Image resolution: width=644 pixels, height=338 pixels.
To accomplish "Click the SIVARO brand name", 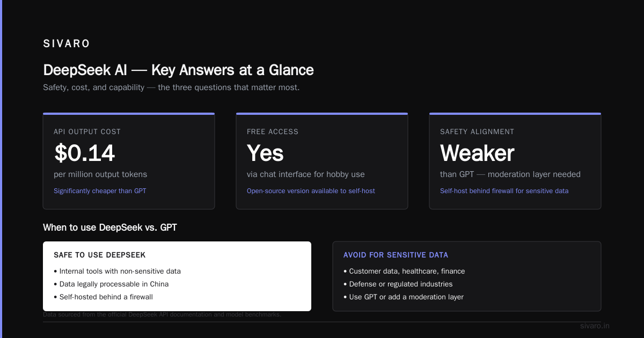I will (x=67, y=44).
